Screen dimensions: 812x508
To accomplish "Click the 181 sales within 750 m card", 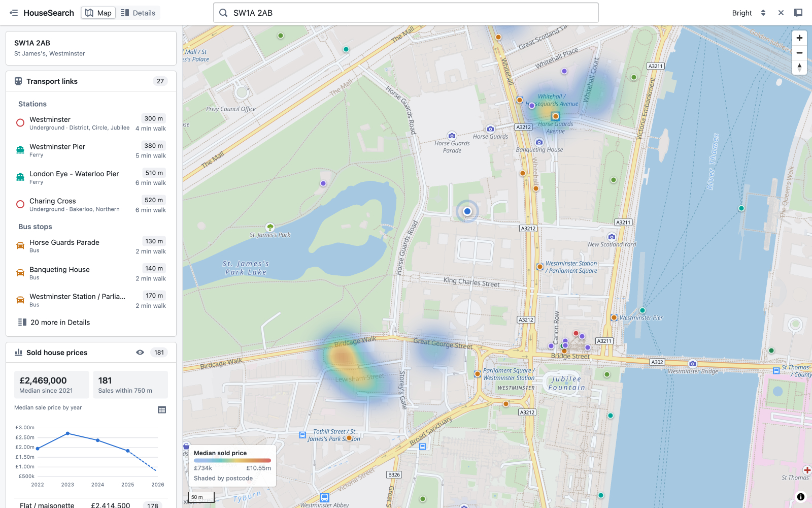I will tap(130, 385).
